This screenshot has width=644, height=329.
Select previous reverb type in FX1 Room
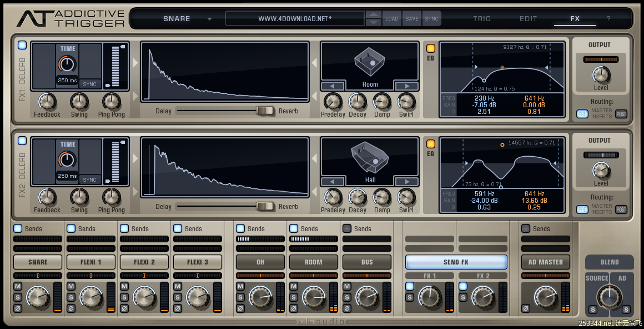[333, 86]
